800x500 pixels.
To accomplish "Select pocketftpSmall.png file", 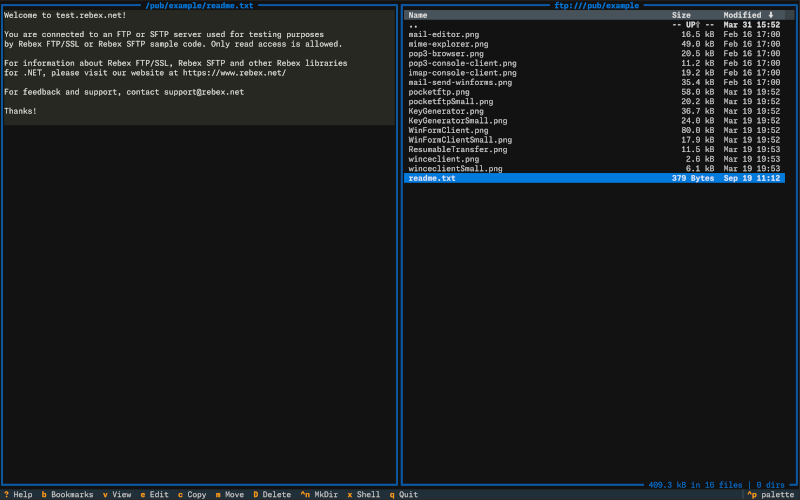I will pyautogui.click(x=594, y=102).
